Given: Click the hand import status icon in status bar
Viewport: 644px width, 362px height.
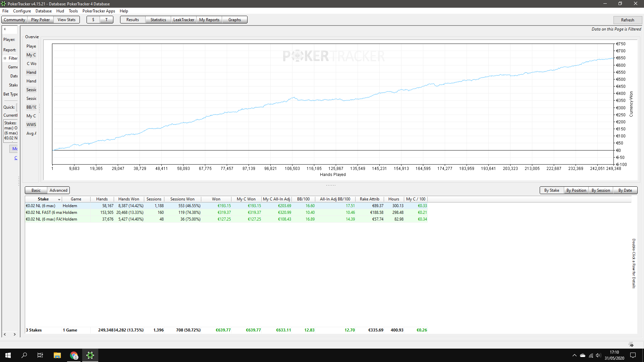Looking at the screenshot, I should [631, 345].
